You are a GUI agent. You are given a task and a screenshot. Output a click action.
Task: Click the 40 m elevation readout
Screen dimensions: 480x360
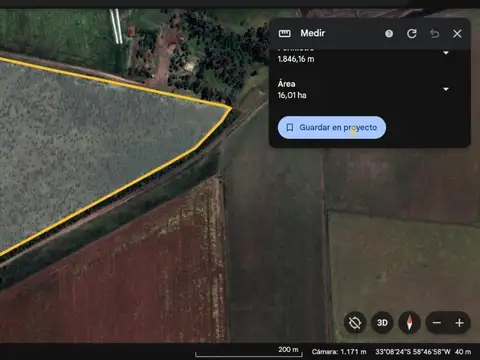pyautogui.click(x=463, y=352)
